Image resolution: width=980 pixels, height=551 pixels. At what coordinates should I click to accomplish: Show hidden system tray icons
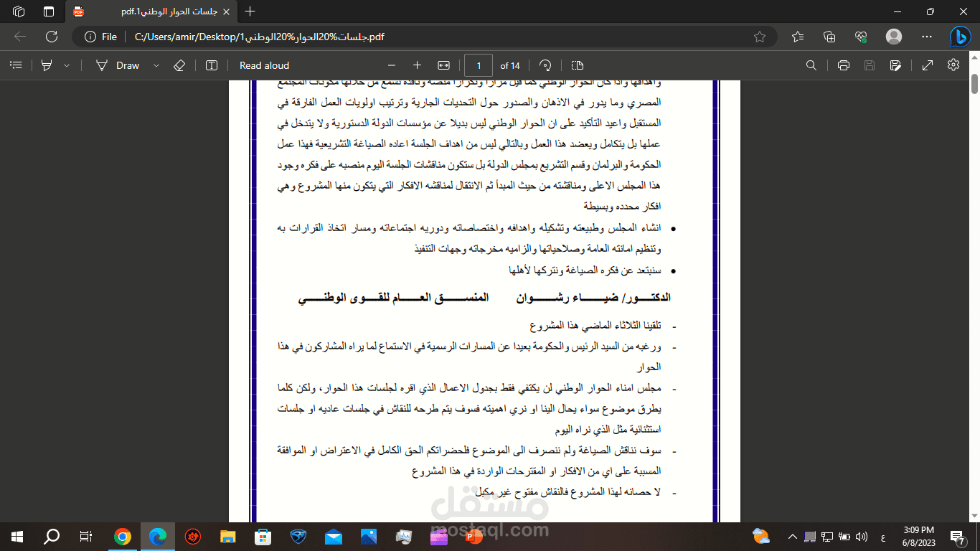(x=793, y=537)
